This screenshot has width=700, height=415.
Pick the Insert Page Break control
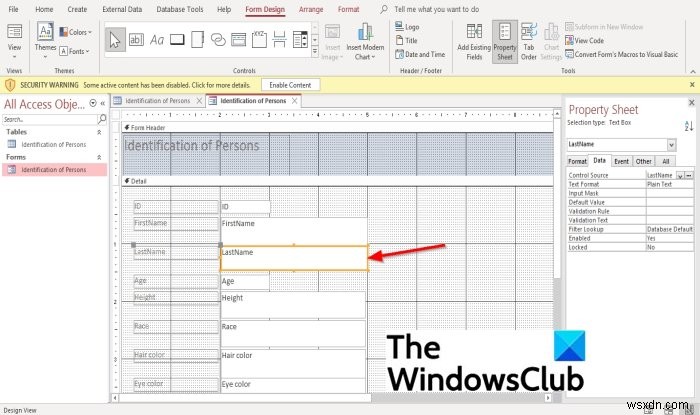coord(279,39)
